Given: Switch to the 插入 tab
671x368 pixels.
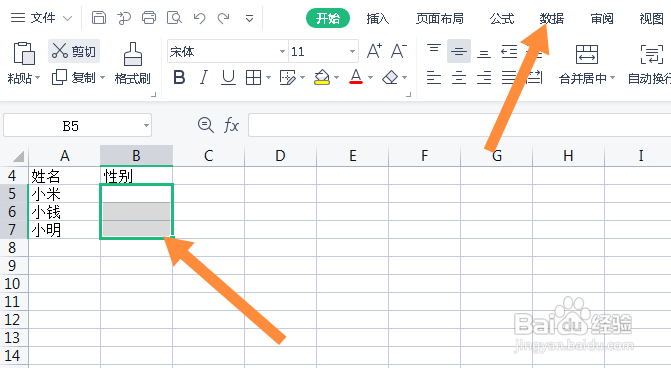Looking at the screenshot, I should [x=378, y=18].
